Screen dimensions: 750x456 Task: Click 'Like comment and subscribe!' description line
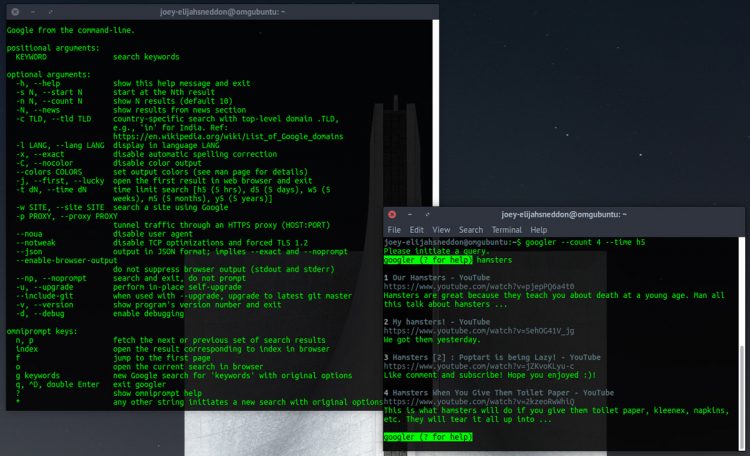click(490, 375)
